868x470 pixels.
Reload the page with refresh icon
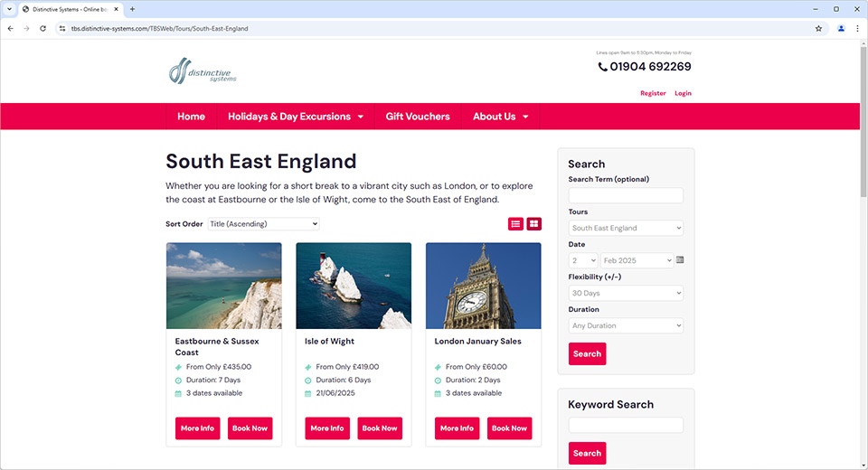(x=42, y=28)
